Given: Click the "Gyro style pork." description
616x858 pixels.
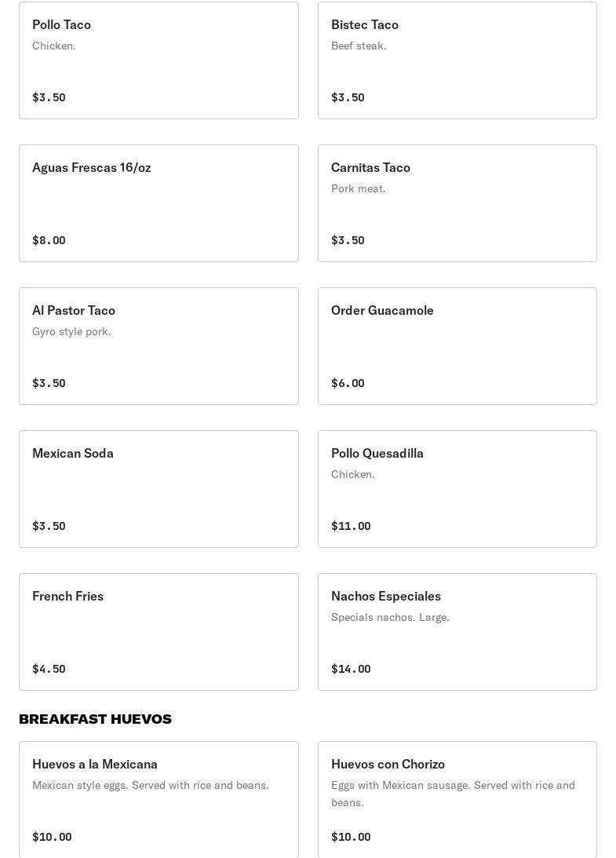Looking at the screenshot, I should [x=71, y=331].
